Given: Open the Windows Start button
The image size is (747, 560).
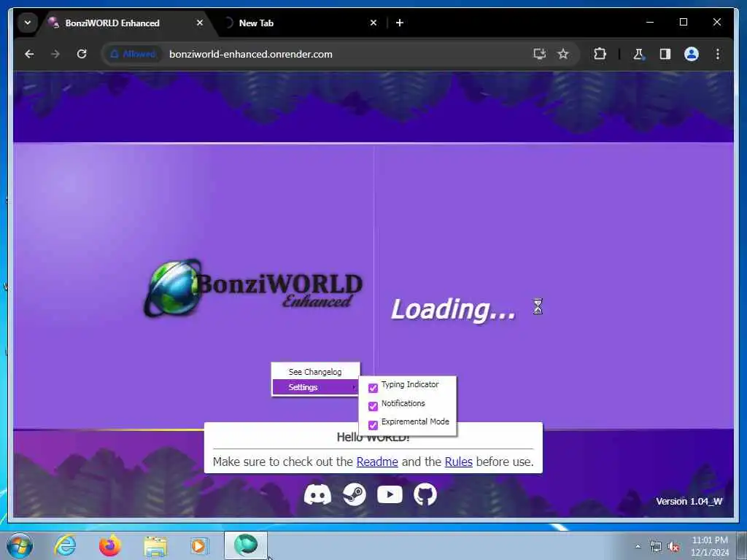Looking at the screenshot, I should point(20,545).
